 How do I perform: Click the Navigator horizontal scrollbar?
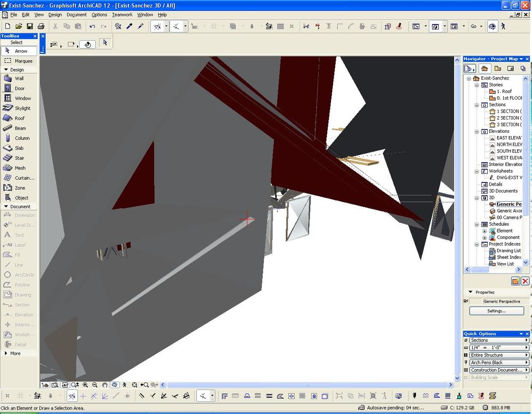tap(493, 269)
